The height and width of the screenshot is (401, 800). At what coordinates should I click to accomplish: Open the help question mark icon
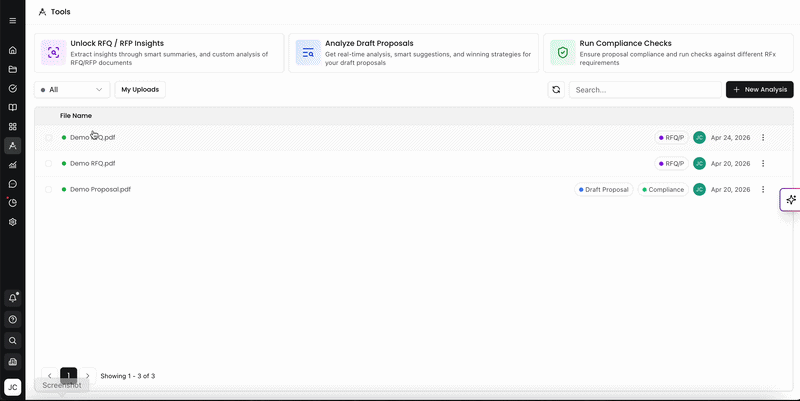tap(13, 319)
